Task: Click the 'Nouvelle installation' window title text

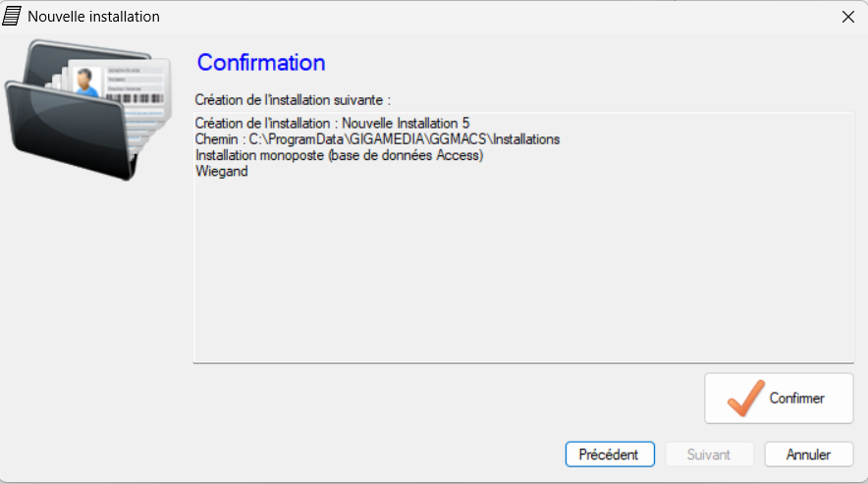Action: [93, 17]
